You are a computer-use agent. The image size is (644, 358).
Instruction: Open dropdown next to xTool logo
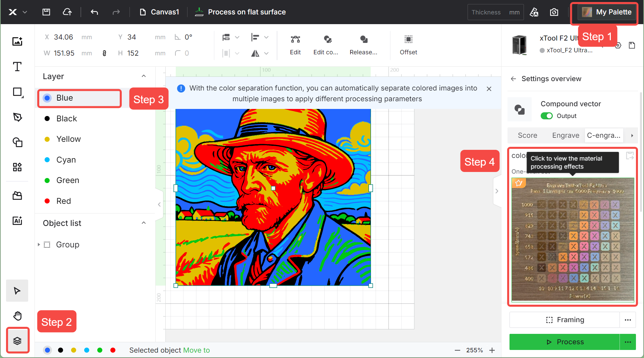[25, 12]
